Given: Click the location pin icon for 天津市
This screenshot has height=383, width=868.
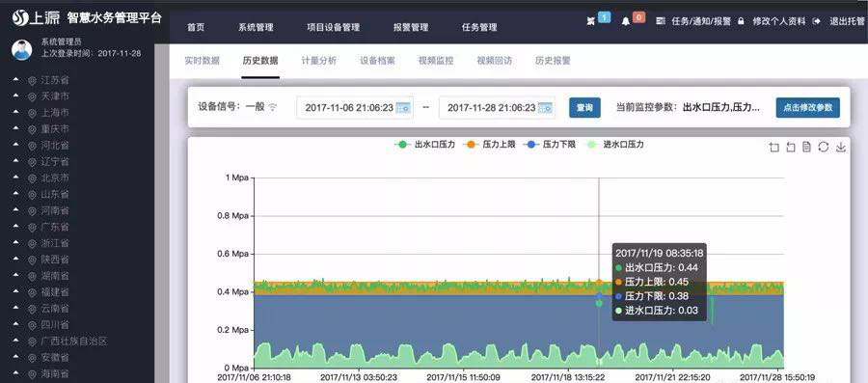Looking at the screenshot, I should tap(32, 96).
